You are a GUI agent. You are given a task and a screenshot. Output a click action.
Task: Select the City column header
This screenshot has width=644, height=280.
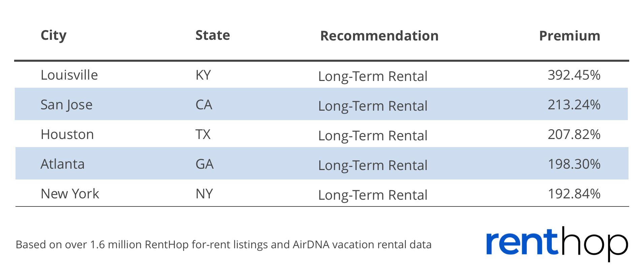(54, 35)
